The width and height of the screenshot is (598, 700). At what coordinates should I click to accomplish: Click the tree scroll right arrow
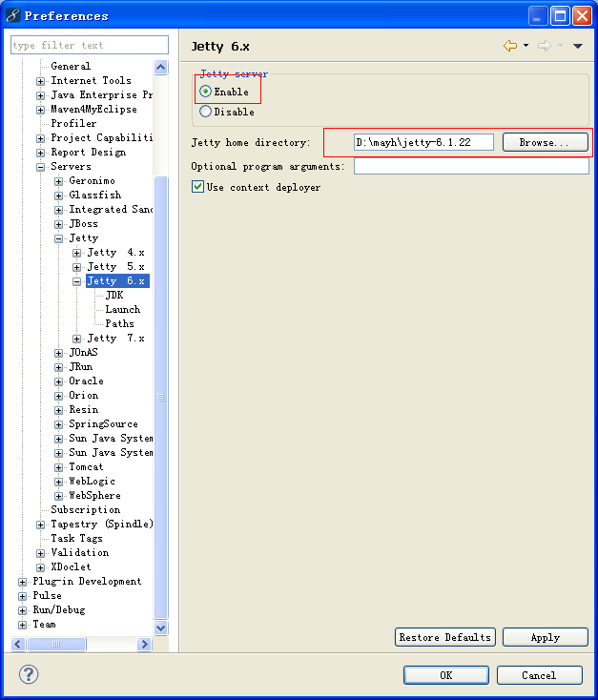click(x=144, y=644)
